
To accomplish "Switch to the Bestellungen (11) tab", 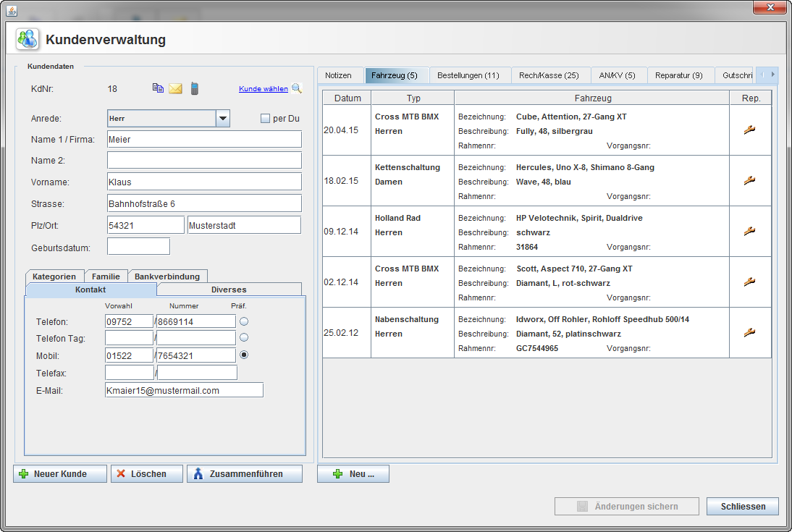I will pos(468,75).
